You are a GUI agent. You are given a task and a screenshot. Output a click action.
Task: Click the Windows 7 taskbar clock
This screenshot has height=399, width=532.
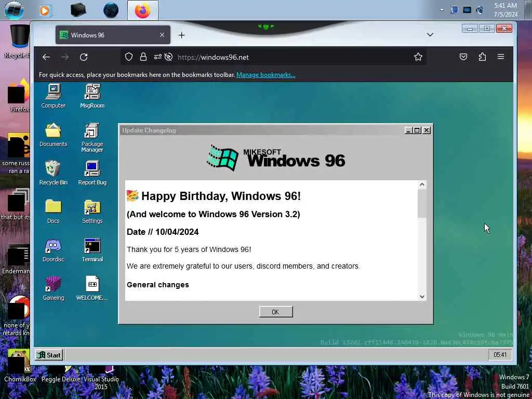(506, 10)
